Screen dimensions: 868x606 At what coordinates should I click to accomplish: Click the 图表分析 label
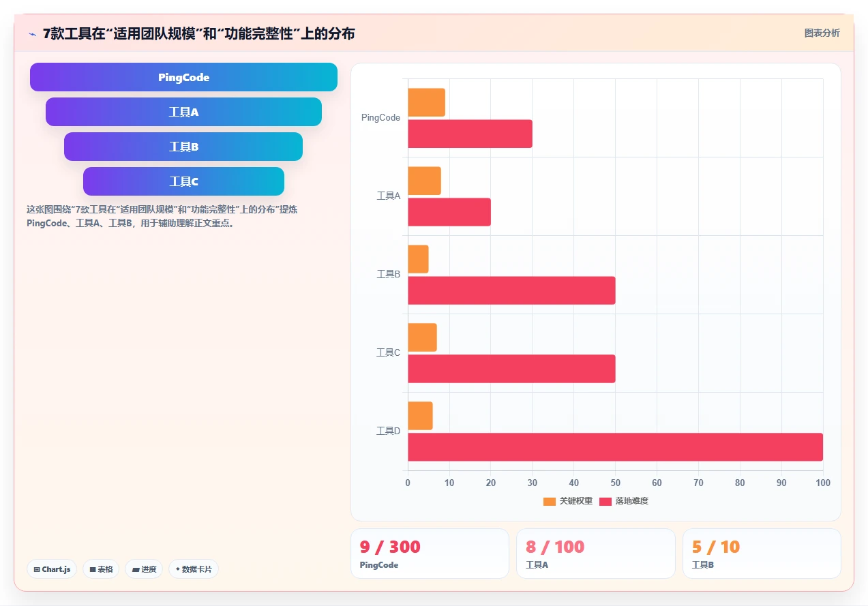click(x=822, y=33)
